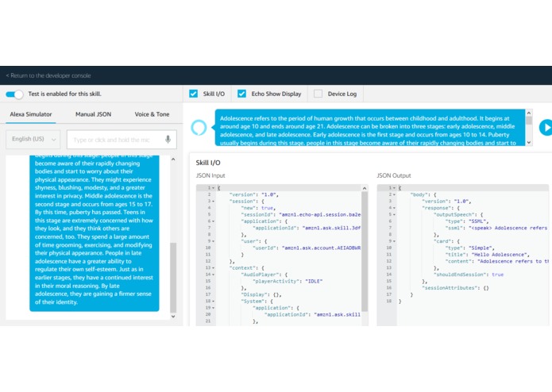
Task: Click response bubble scroll up arrow
Action: pyautogui.click(x=529, y=113)
